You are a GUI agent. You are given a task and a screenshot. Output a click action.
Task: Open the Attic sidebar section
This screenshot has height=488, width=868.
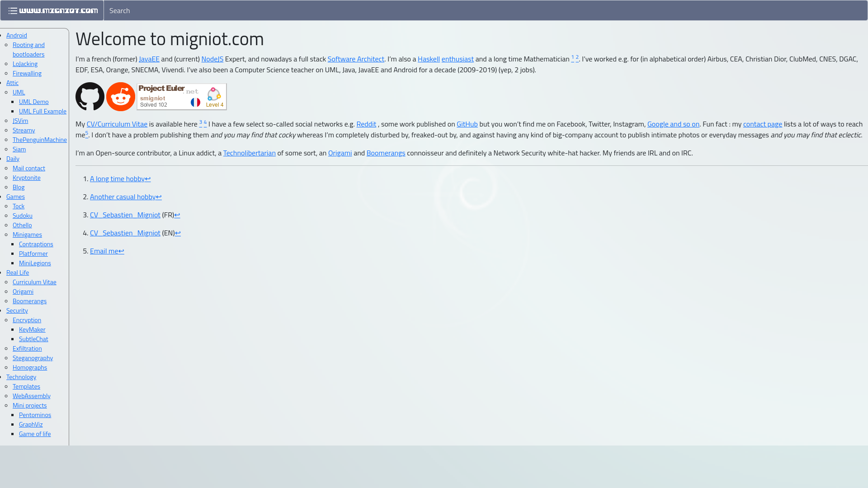tap(12, 83)
